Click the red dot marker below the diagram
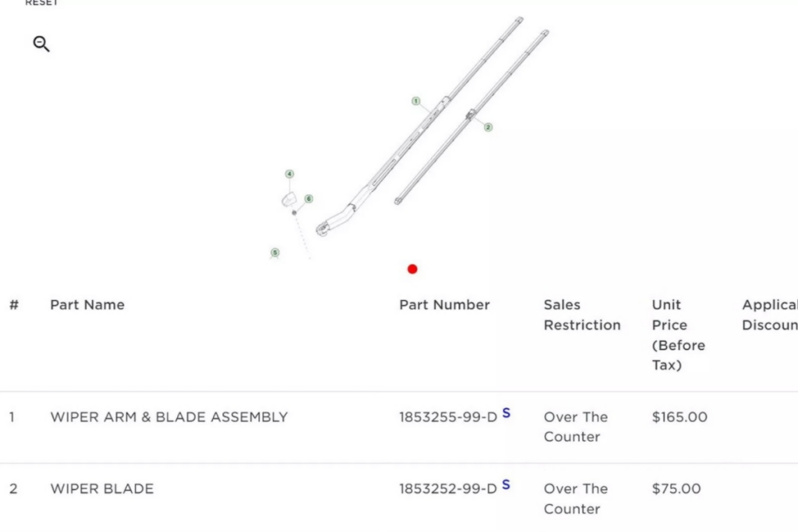This screenshot has height=532, width=798. click(x=412, y=269)
